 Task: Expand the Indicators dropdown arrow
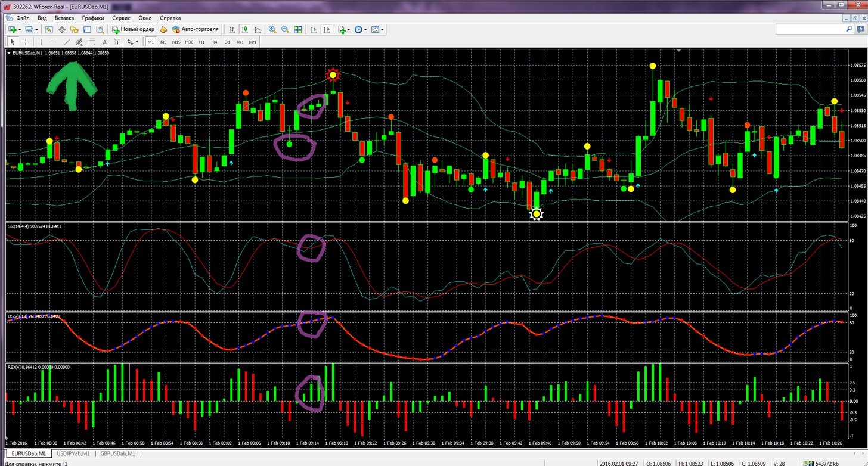349,29
